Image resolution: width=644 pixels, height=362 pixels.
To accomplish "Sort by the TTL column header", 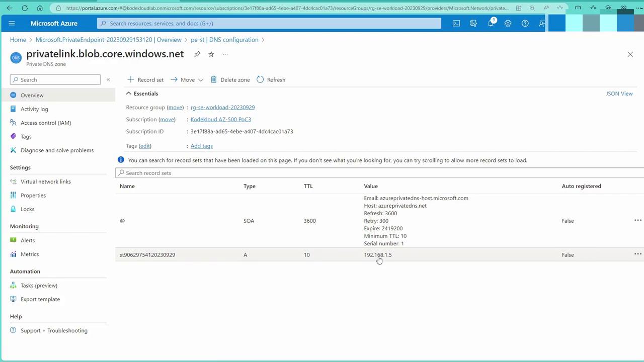I will pos(308,186).
